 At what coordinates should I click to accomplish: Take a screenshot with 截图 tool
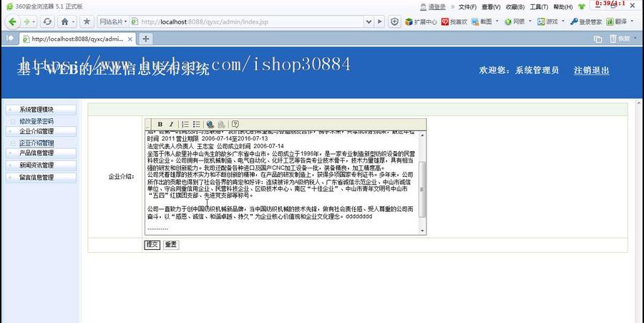pos(482,21)
